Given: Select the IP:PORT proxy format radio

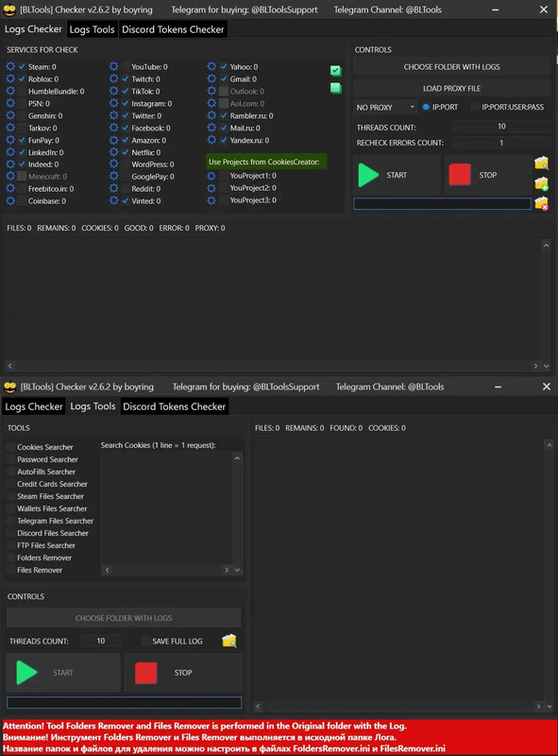Looking at the screenshot, I should (426, 107).
